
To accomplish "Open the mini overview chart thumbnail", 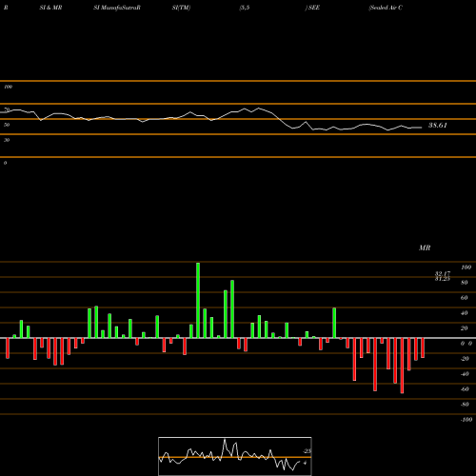I will (235, 456).
